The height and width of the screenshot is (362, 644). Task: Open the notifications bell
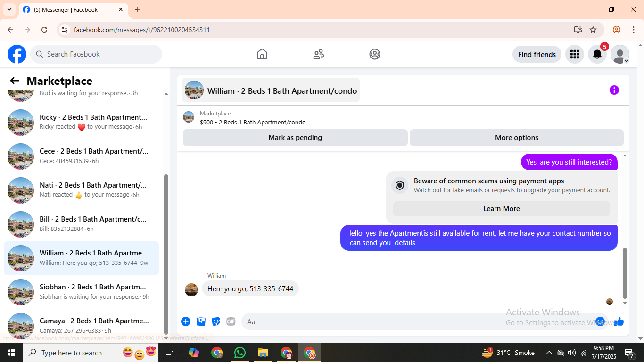pyautogui.click(x=597, y=54)
